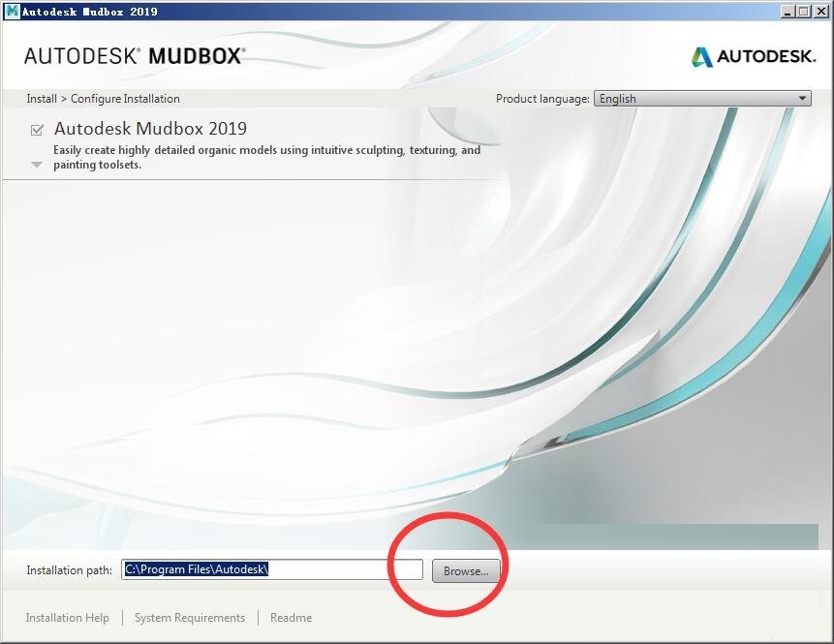
Task: Open the System Requirements link
Action: tap(189, 618)
